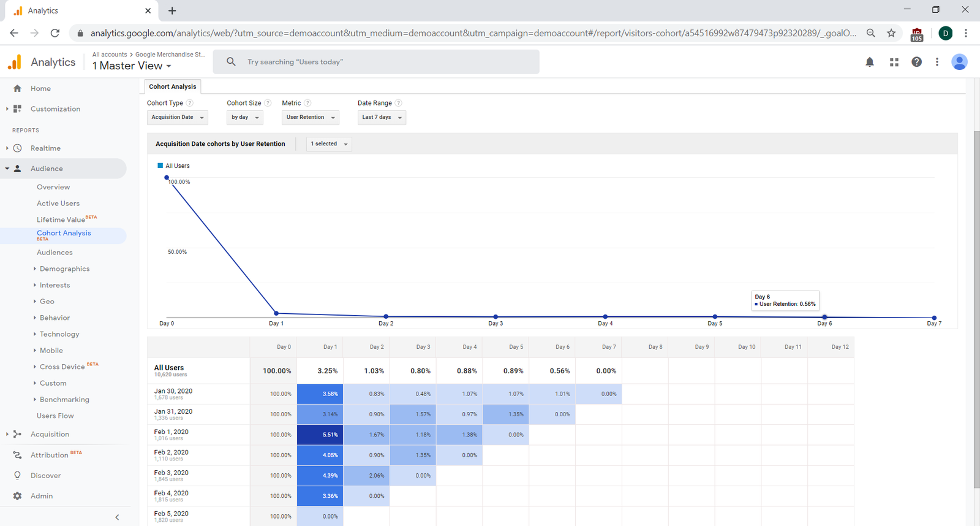Click the Discover lightbulb icon

point(17,476)
